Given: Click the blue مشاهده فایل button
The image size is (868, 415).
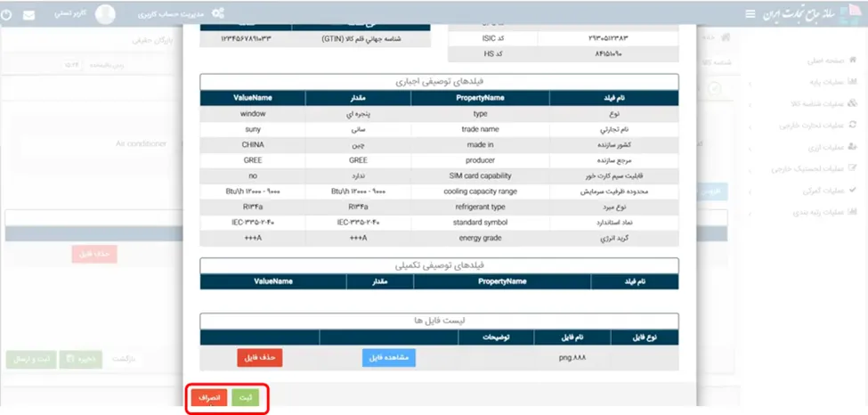Looking at the screenshot, I should 389,357.
